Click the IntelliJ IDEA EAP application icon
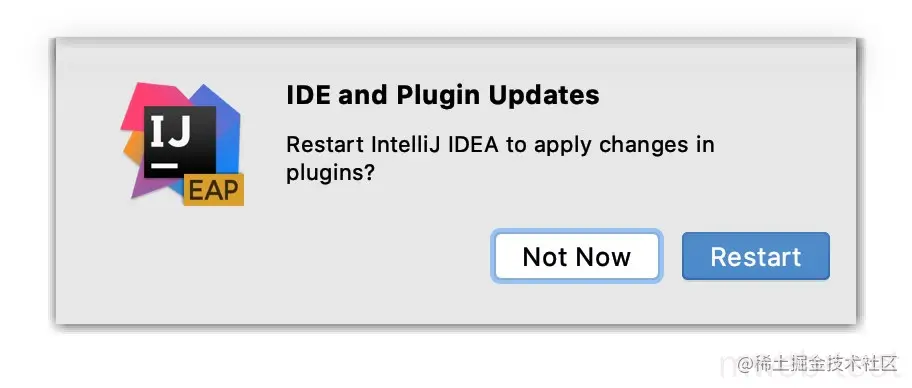 [182, 144]
